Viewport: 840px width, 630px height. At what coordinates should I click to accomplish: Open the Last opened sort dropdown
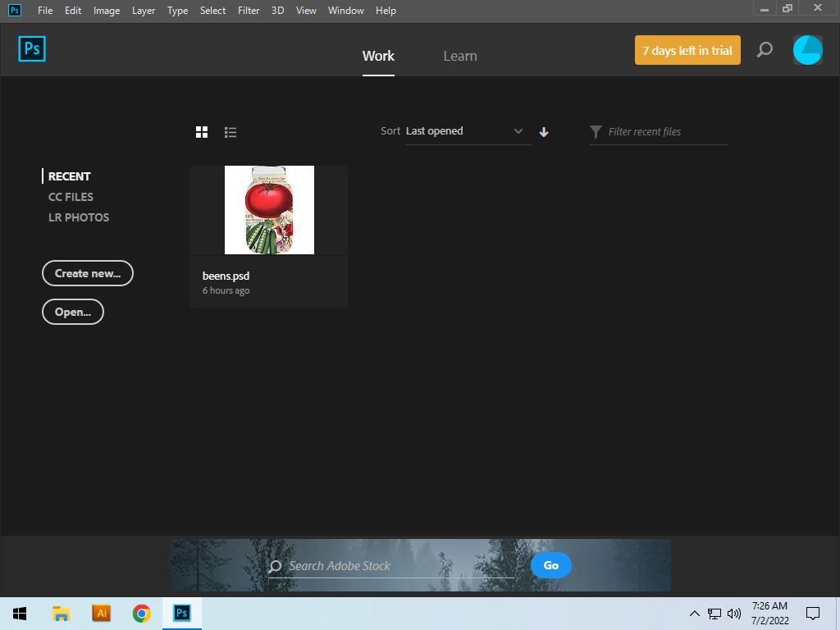tap(468, 131)
